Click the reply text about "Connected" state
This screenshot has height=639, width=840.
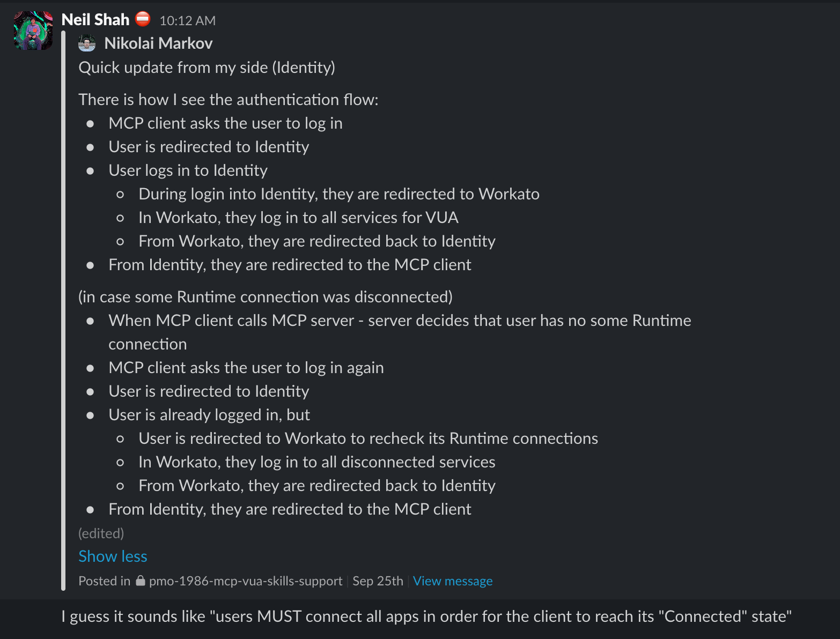coord(426,616)
